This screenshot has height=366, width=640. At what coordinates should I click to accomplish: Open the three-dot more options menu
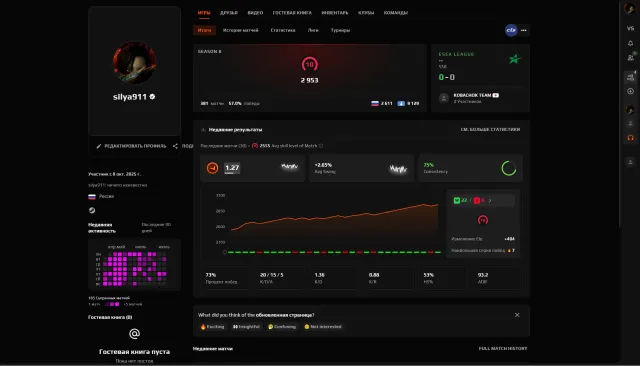(x=524, y=30)
